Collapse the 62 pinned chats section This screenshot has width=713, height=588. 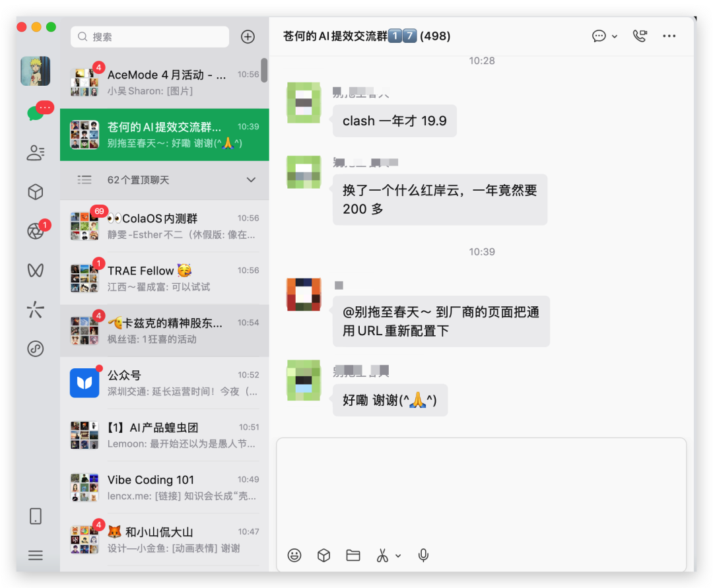point(251,180)
